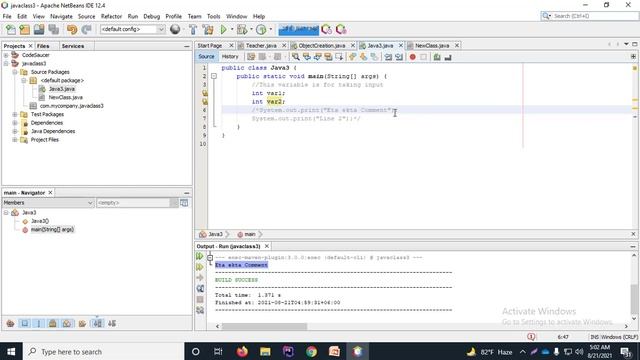This screenshot has width=640, height=360.
Task: Expand the Test Packages node
Action: [x=15, y=115]
